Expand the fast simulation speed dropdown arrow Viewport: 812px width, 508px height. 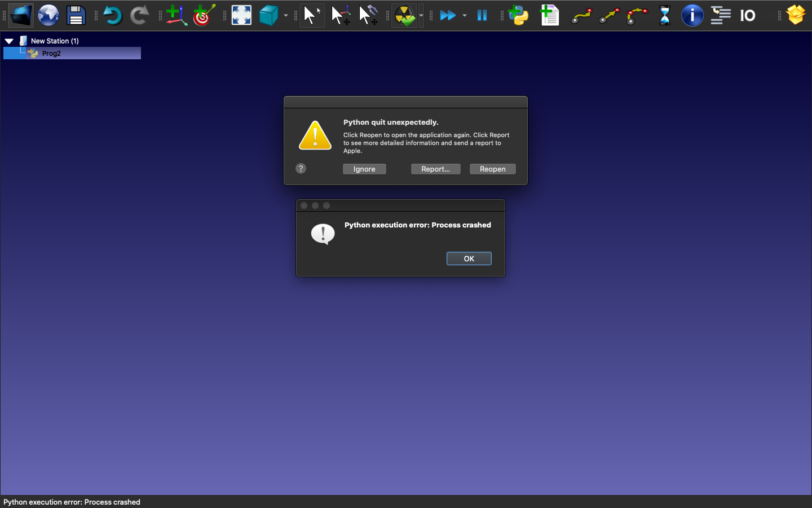(465, 16)
